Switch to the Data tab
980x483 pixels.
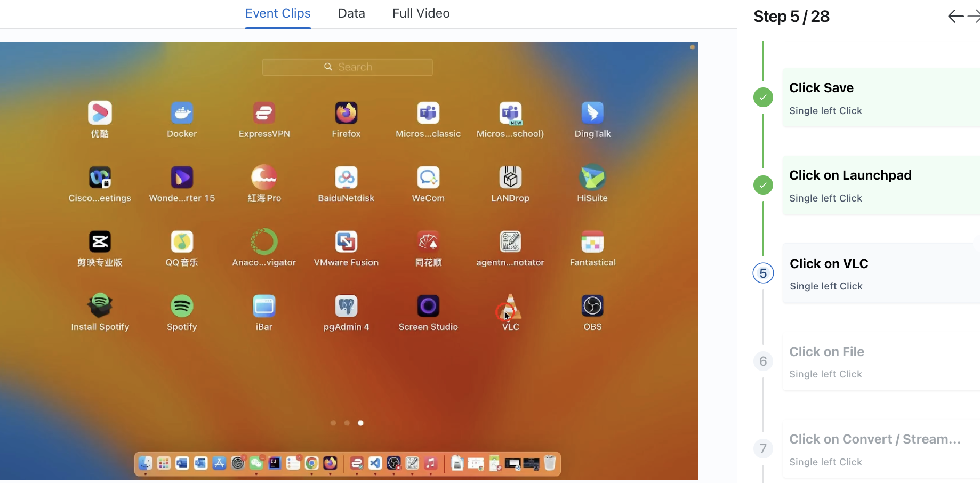click(351, 13)
